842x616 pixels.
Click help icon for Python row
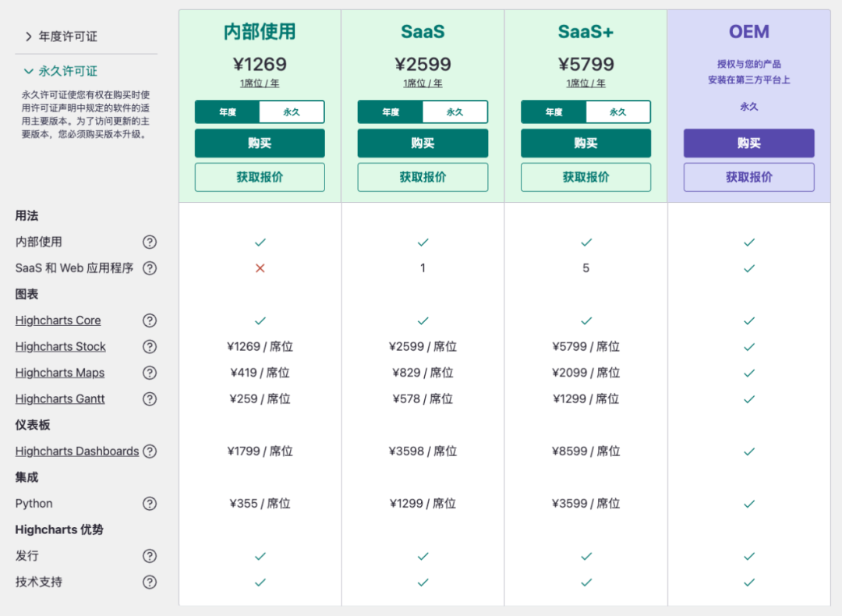pyautogui.click(x=150, y=504)
